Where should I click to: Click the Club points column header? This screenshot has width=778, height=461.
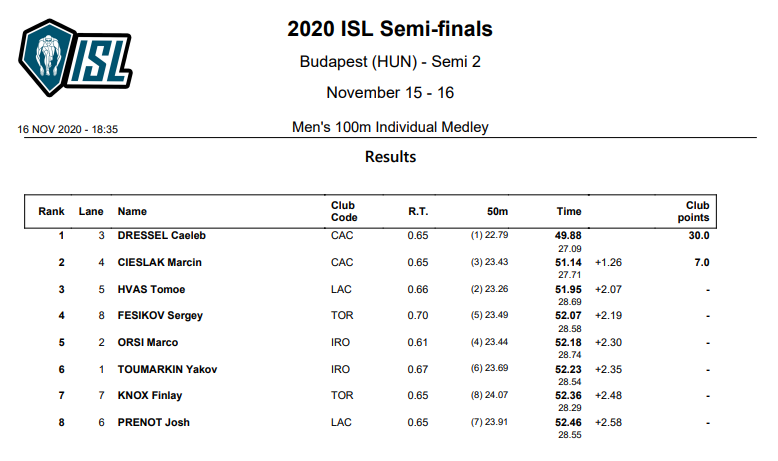(693, 211)
